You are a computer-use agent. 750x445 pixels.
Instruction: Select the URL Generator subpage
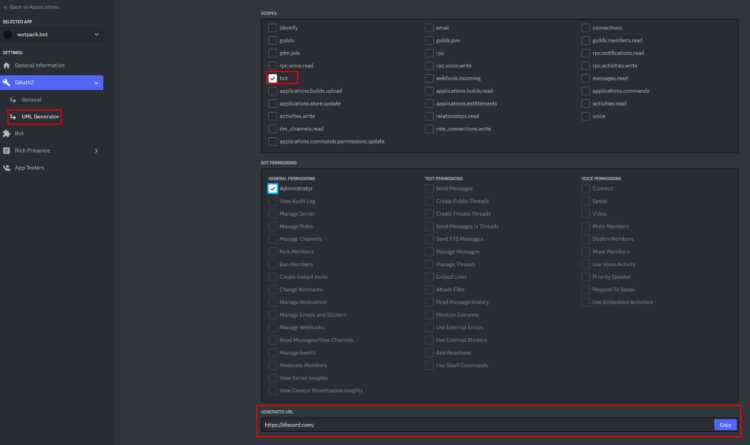pyautogui.click(x=40, y=117)
